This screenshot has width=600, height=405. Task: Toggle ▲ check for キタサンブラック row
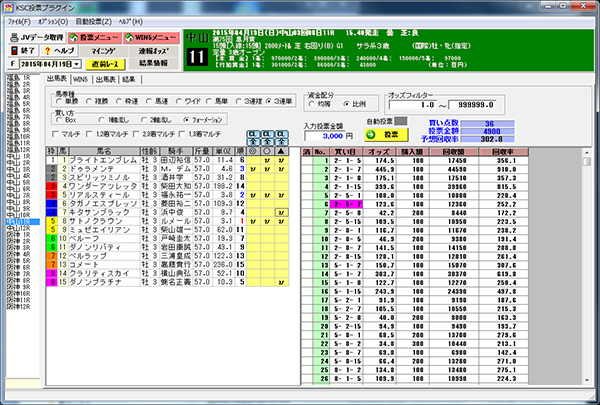pos(281,212)
